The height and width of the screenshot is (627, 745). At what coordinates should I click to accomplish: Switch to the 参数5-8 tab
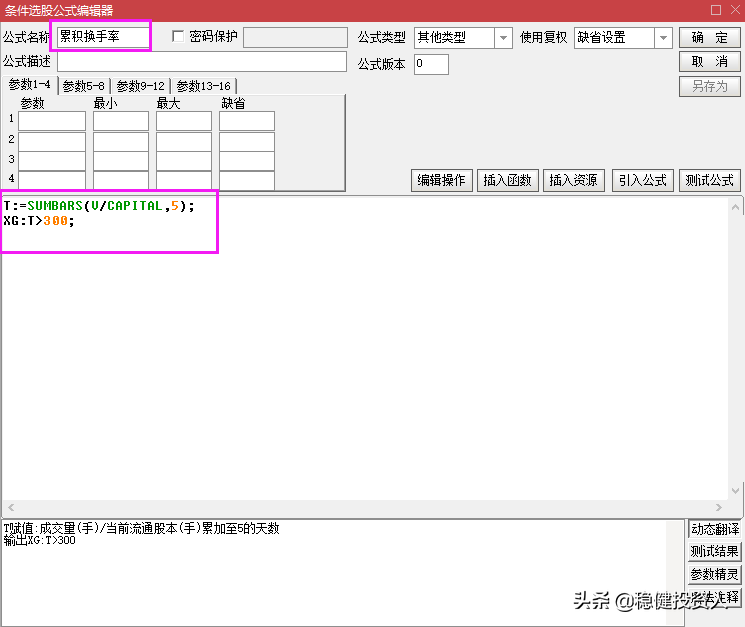tap(84, 86)
